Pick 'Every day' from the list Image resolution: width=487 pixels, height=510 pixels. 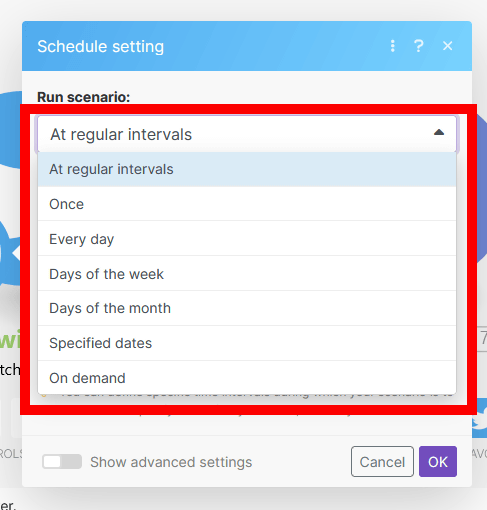click(247, 239)
